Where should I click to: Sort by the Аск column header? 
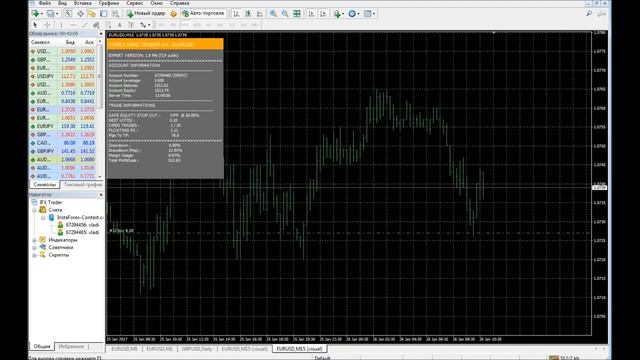coord(89,42)
